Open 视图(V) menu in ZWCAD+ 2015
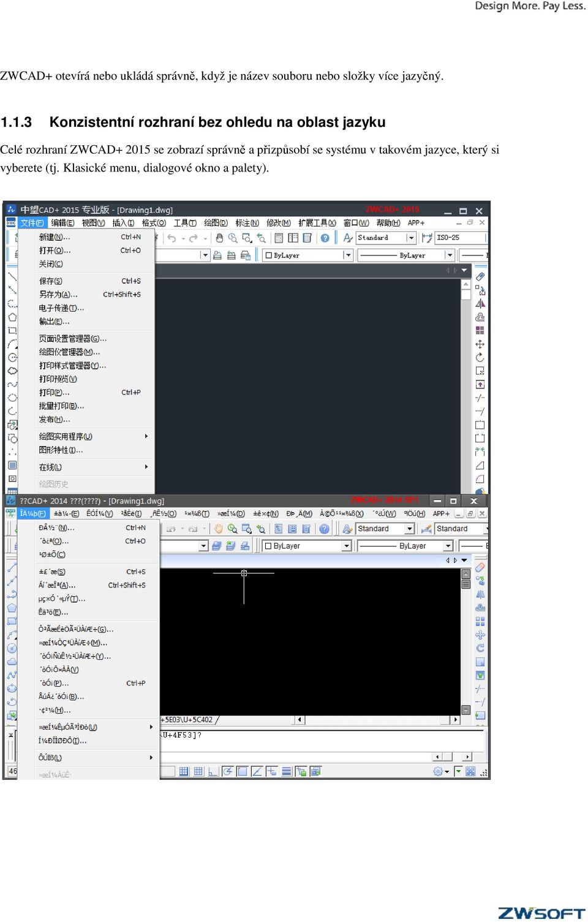The width and height of the screenshot is (588, 922). coord(93,223)
